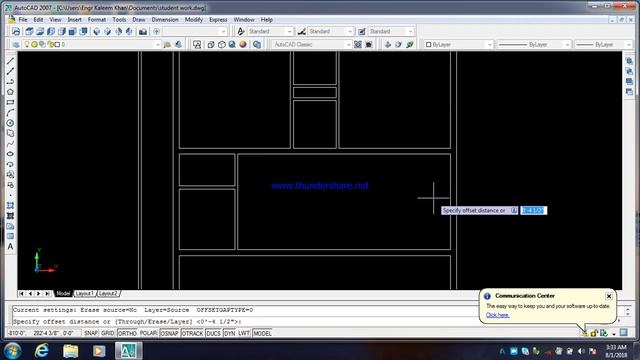Open the Modify menu
640x360 pixels.
(x=194, y=20)
